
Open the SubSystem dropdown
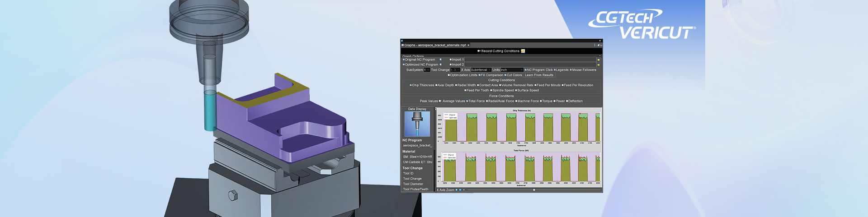426,70
